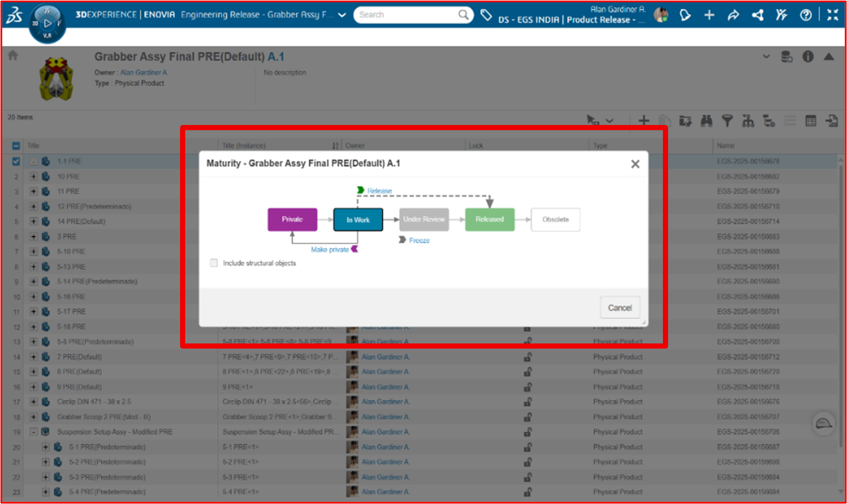Open the tools icon beside help
Viewport: 847px width, 504px height.
tap(782, 15)
